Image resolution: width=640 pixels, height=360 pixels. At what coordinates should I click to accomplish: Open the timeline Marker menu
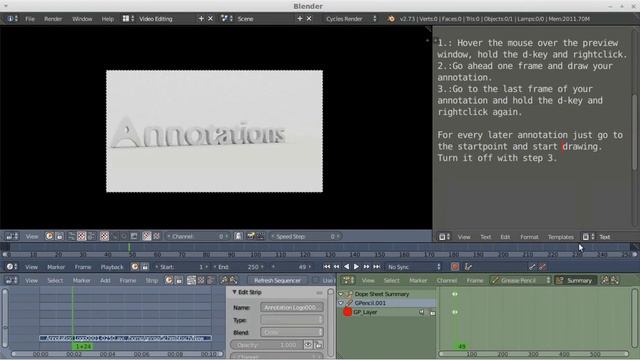pyautogui.click(x=56, y=267)
